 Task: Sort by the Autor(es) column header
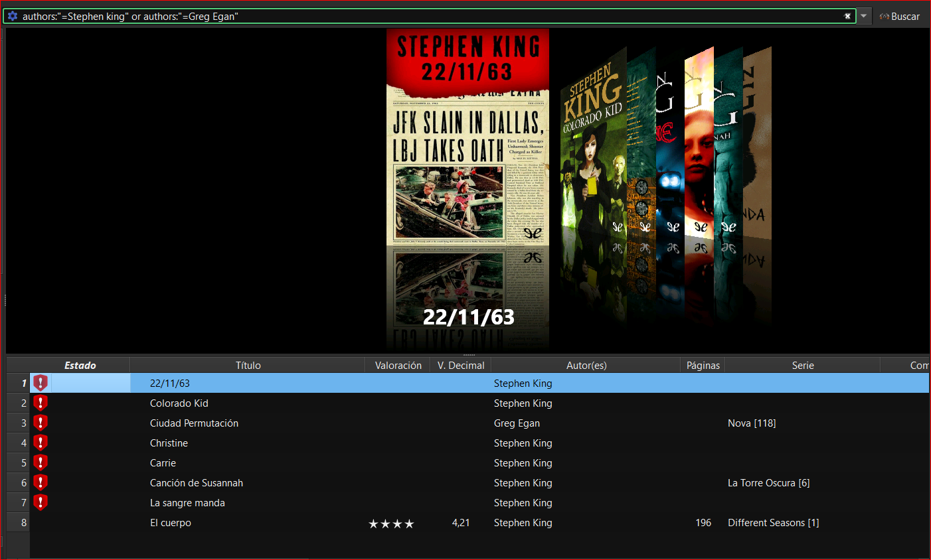coord(586,366)
